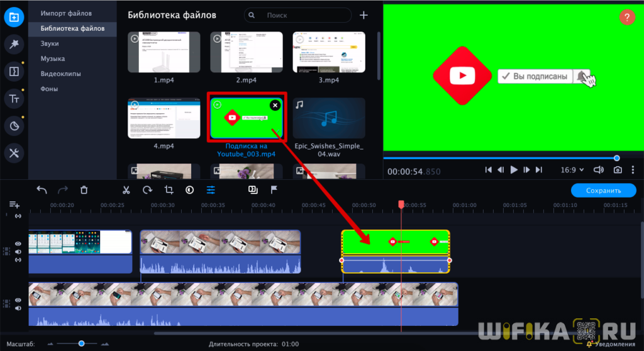
Task: Open help question mark button
Action: pos(627,17)
